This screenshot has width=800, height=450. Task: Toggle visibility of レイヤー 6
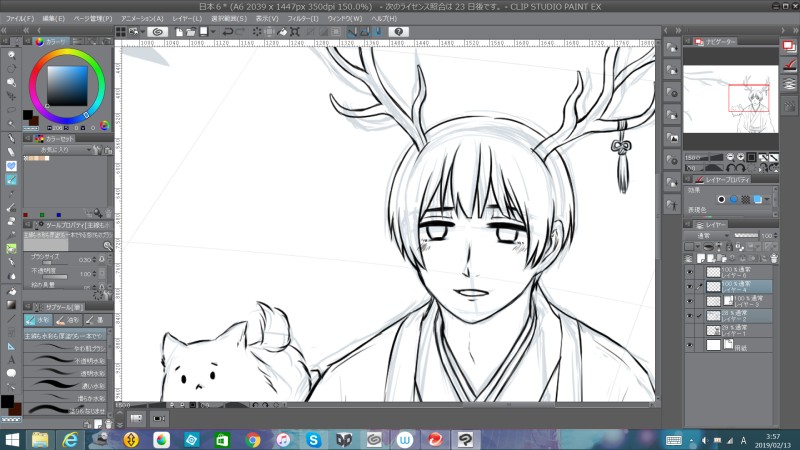click(x=690, y=272)
